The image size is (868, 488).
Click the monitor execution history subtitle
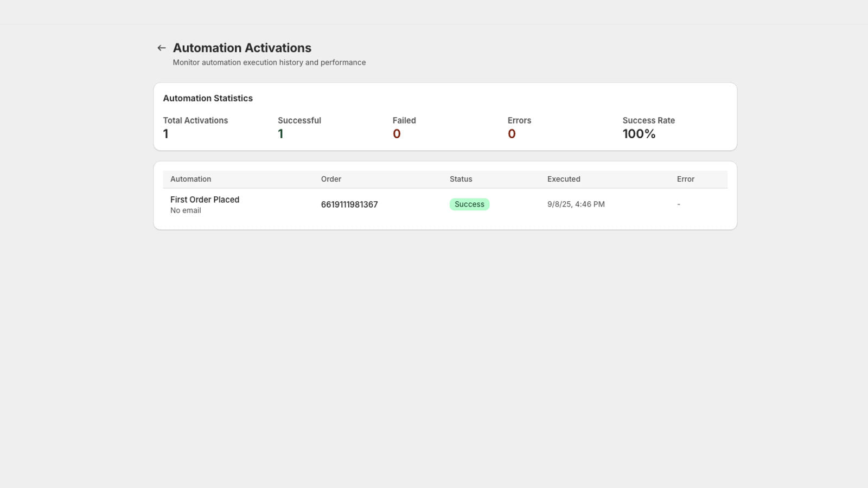coord(269,62)
